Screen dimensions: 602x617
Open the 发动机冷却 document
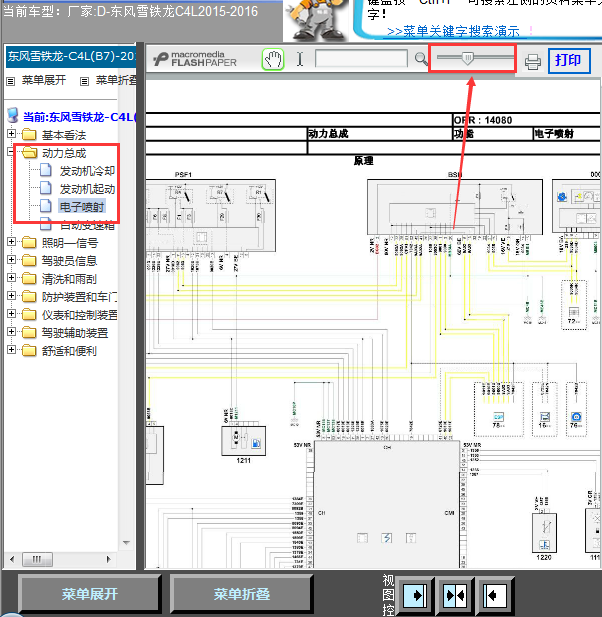(87, 171)
